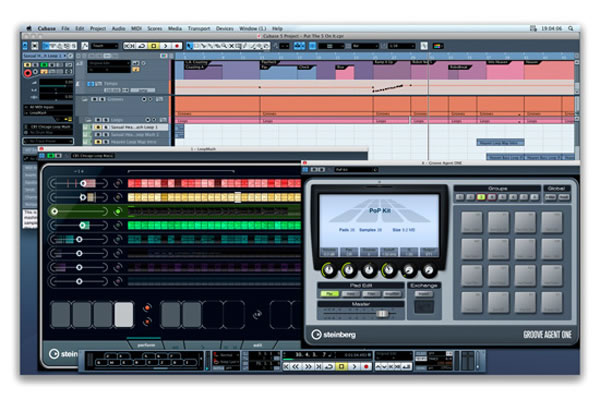Mute the Grooves folder track
Image resolution: width=600 pixels, height=400 pixels.
(95, 100)
